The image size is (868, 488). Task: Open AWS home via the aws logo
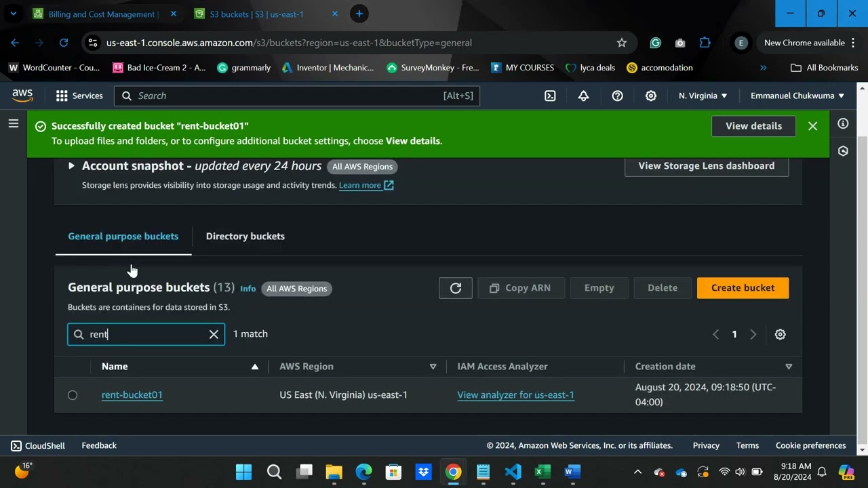point(22,96)
